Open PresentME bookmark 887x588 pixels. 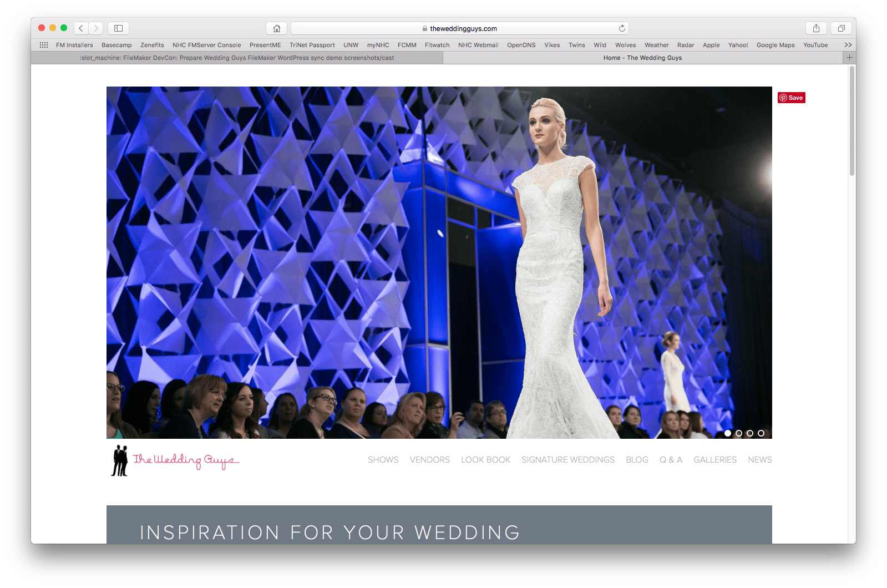(x=265, y=45)
